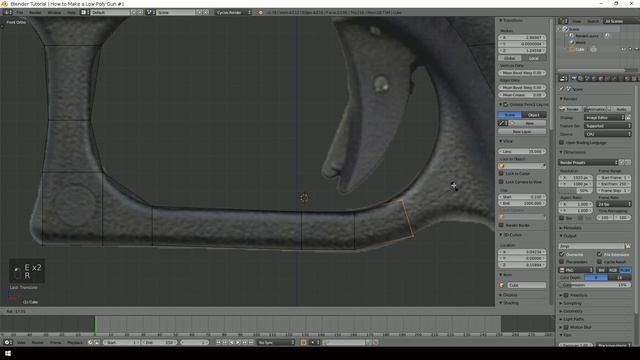Open the Render Presets dropdown
This screenshot has height=360, width=640.
[x=588, y=162]
